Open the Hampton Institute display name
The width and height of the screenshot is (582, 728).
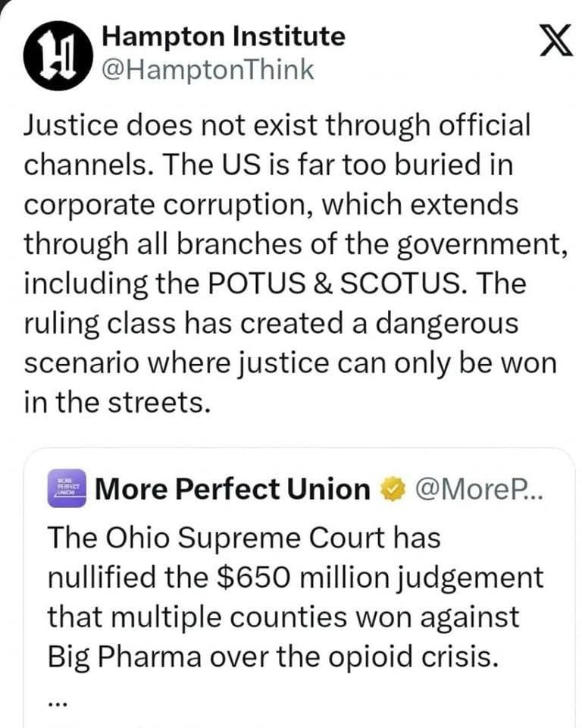(223, 36)
